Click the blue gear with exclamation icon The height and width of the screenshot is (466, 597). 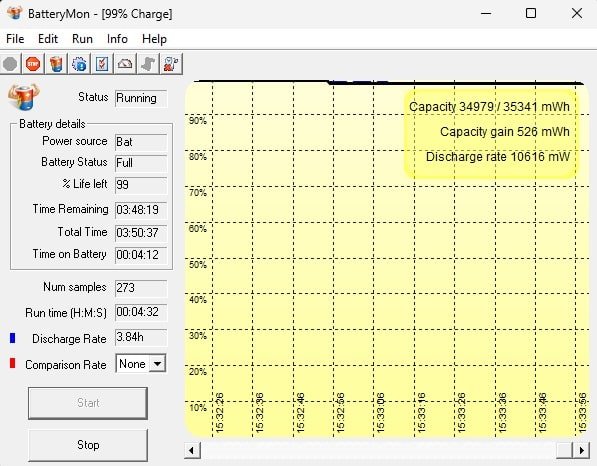[79, 64]
